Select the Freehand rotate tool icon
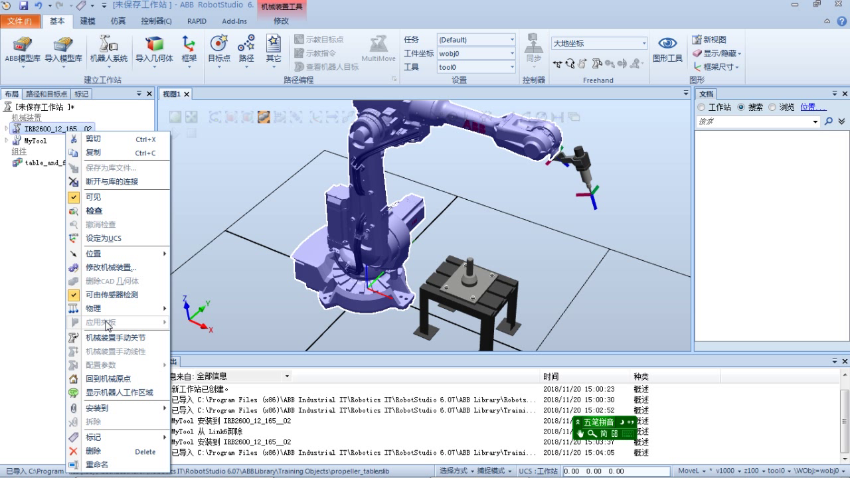Screen dimensions: 850x478 point(570,64)
